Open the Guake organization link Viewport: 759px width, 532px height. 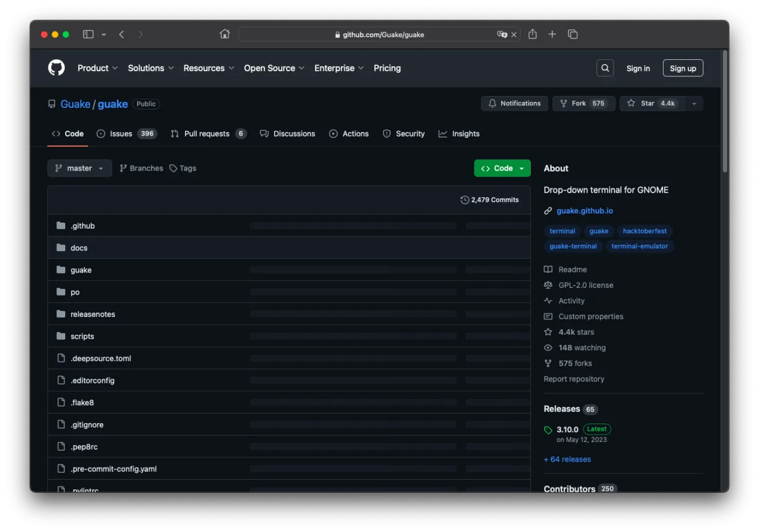pyautogui.click(x=75, y=104)
